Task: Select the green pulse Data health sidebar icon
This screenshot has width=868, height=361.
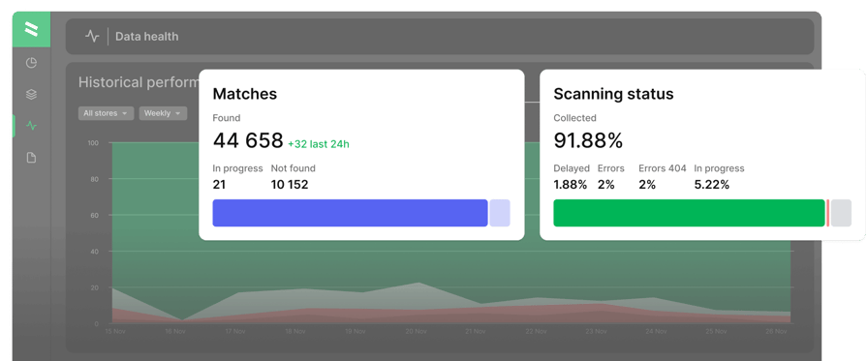Action: (32, 126)
